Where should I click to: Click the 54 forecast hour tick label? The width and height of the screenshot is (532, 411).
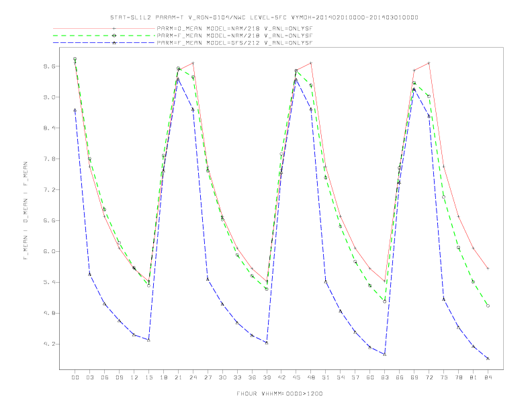tap(341, 377)
